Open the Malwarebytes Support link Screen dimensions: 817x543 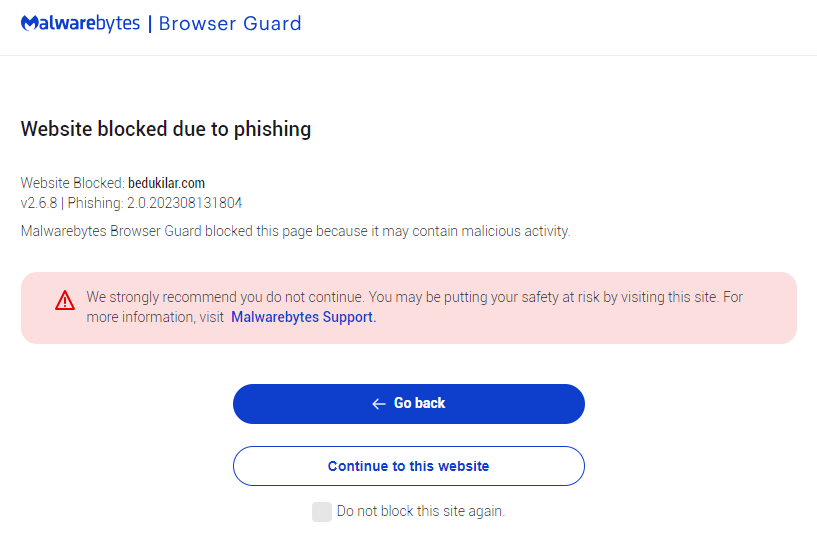(303, 317)
